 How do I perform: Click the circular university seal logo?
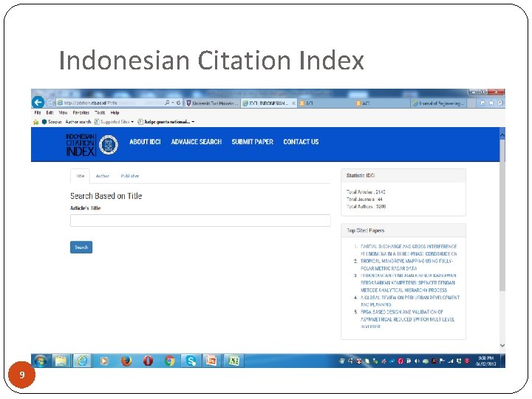(108, 145)
